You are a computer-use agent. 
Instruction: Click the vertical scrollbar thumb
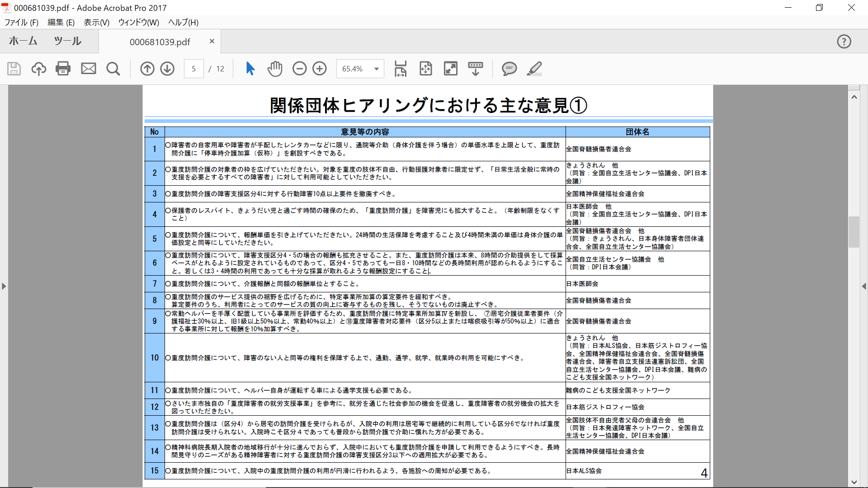pyautogui.click(x=854, y=232)
